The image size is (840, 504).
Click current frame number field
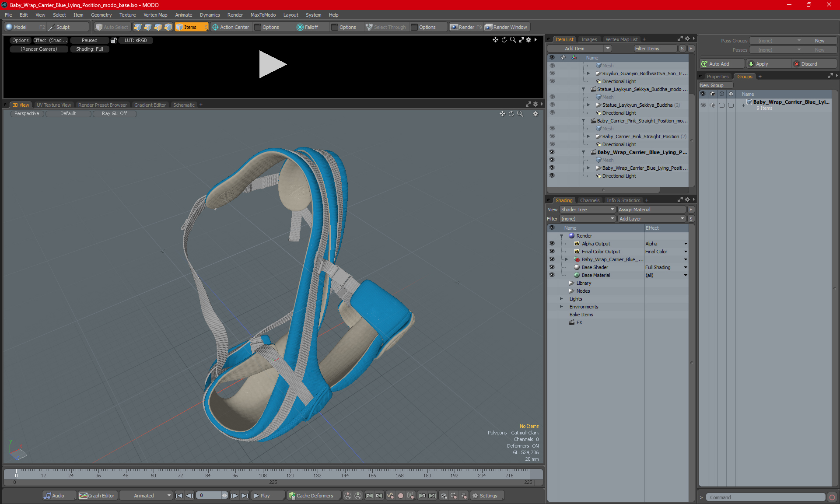click(x=209, y=496)
